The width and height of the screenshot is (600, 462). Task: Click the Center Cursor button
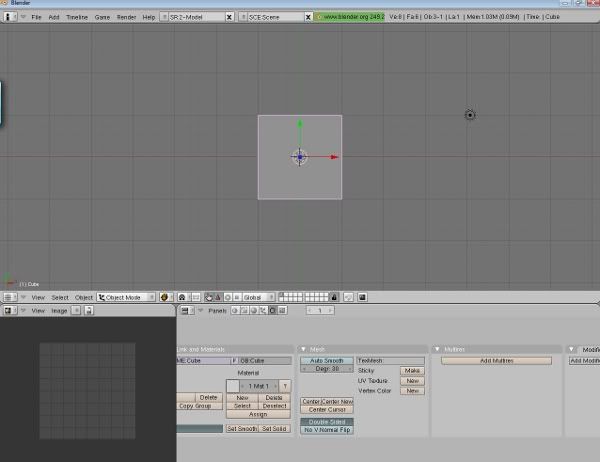[x=327, y=410]
